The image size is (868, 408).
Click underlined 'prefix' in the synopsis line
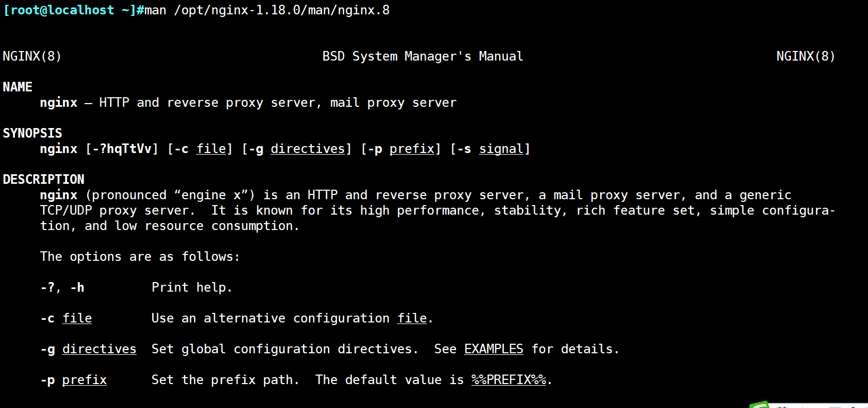pos(412,149)
